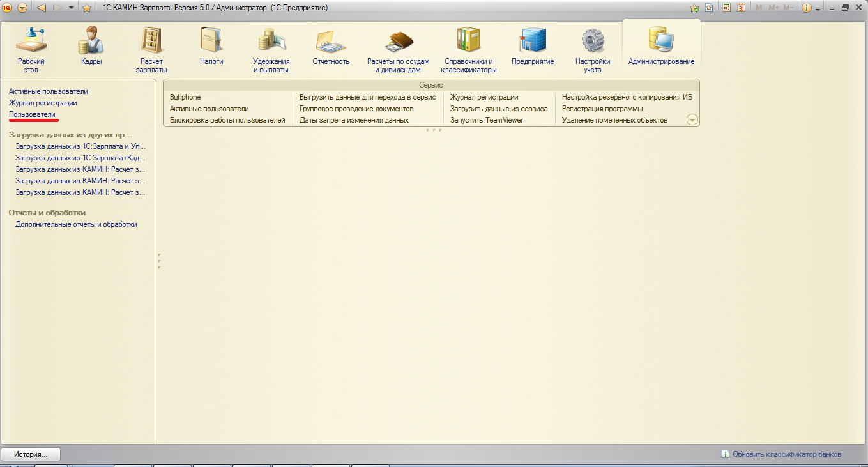Open the Удержания и выплаты section
This screenshot has width=868, height=467.
coord(271,50)
